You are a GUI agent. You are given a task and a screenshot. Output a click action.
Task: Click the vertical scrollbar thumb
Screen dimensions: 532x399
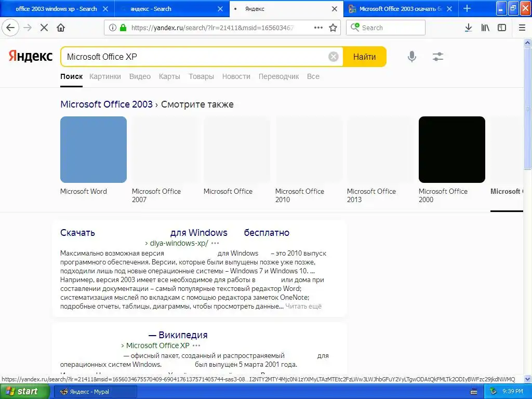528,108
